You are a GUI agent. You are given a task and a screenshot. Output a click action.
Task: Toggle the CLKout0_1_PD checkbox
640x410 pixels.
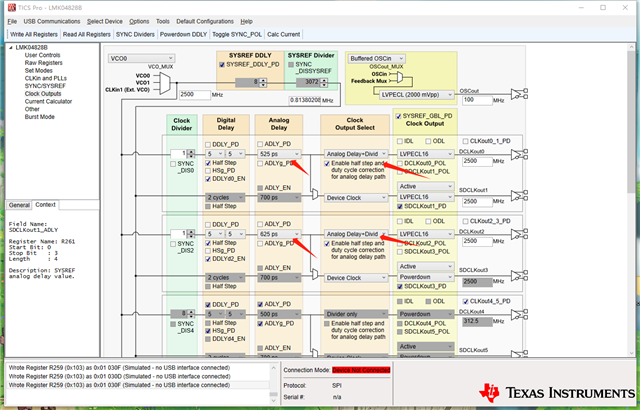pyautogui.click(x=465, y=141)
